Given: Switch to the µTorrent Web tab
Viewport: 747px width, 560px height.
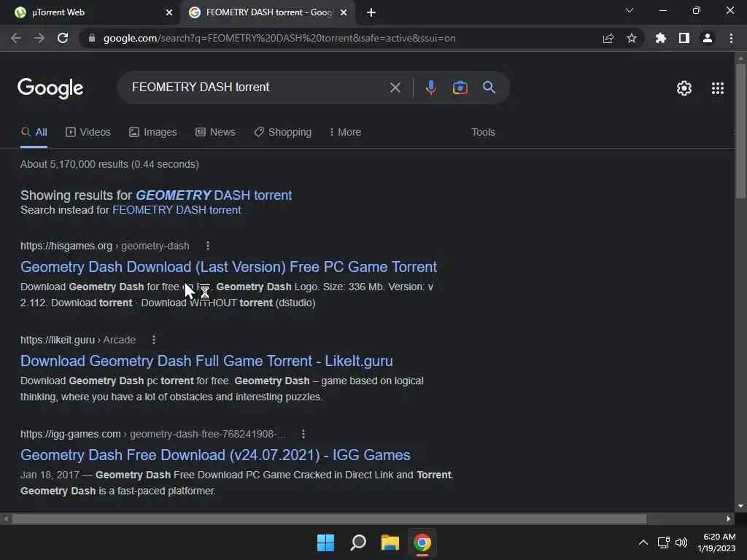Looking at the screenshot, I should tap(90, 12).
